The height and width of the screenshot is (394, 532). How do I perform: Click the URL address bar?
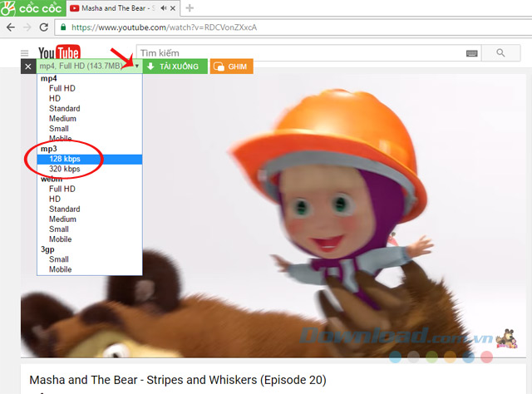click(293, 27)
